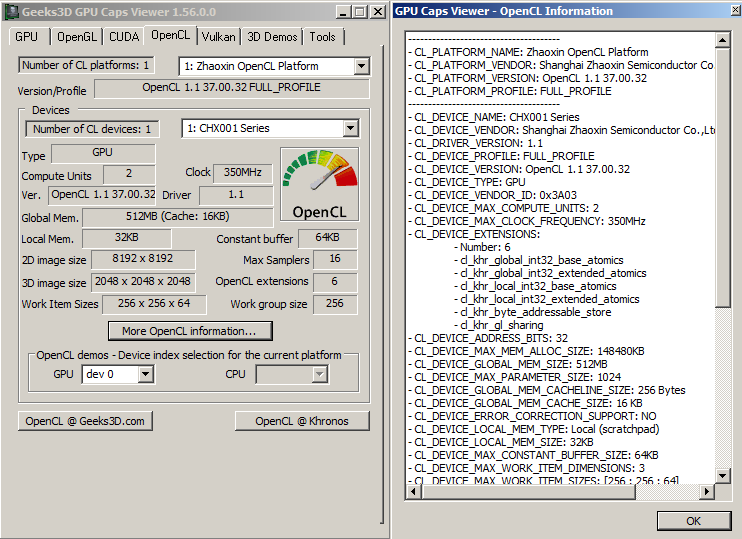
Task: Click the horizontal scrollbar left arrow
Action: point(414,492)
